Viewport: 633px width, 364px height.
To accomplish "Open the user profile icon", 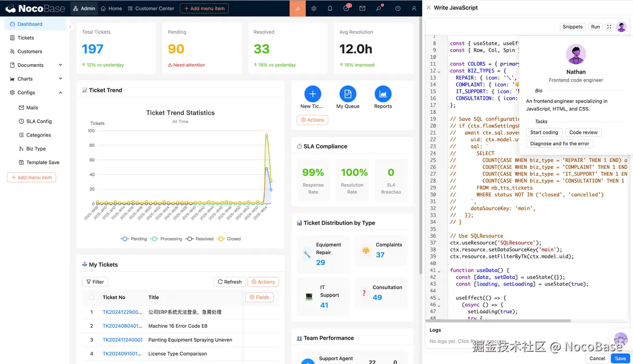I will (x=414, y=8).
